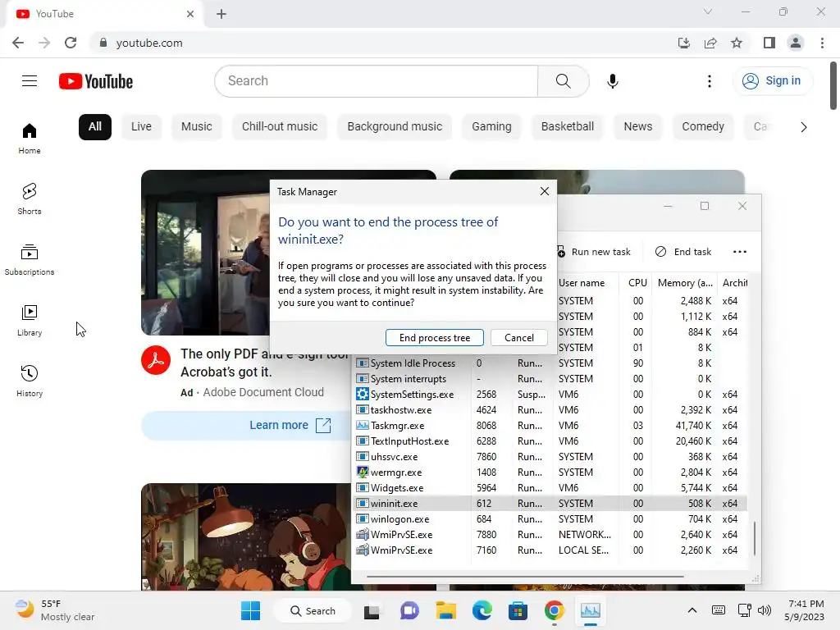This screenshot has height=630, width=840.
Task: Click Sign in on YouTube
Action: [x=772, y=81]
